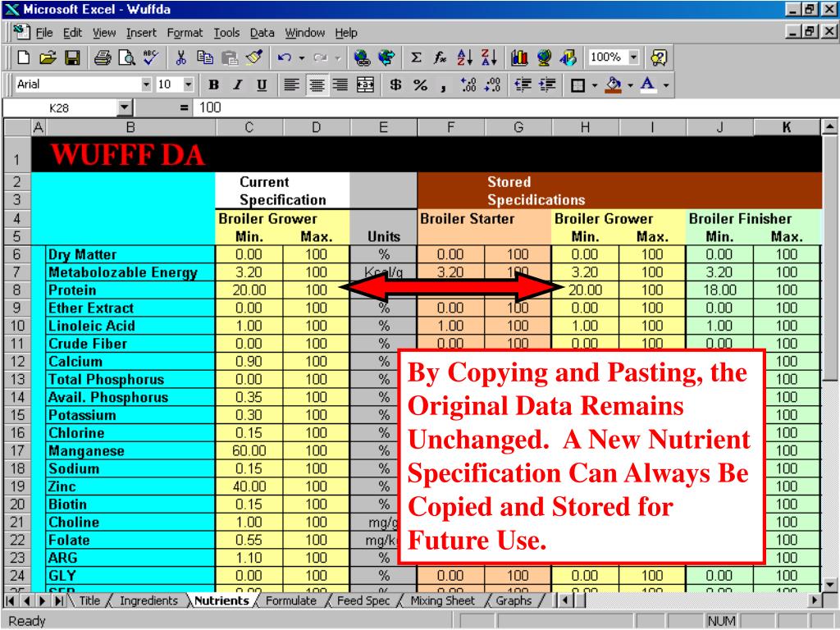This screenshot has width=840, height=630.
Task: Save the workbook with floppy icon
Action: coord(72,57)
